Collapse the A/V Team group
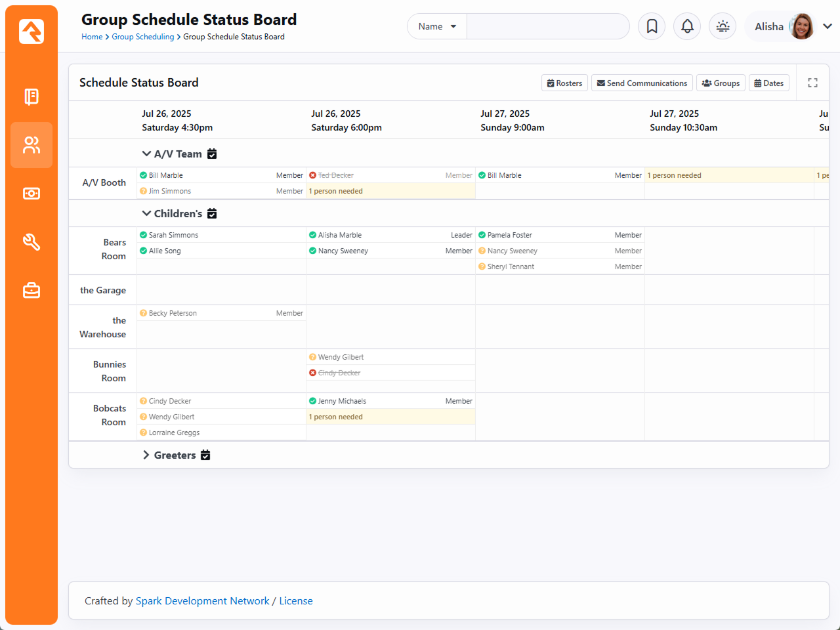840x630 pixels. (146, 154)
